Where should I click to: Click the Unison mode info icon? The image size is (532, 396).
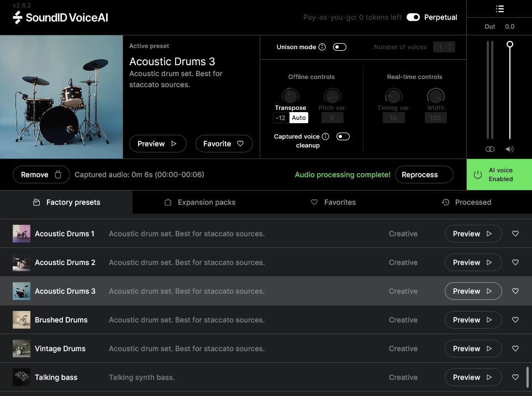pyautogui.click(x=323, y=47)
